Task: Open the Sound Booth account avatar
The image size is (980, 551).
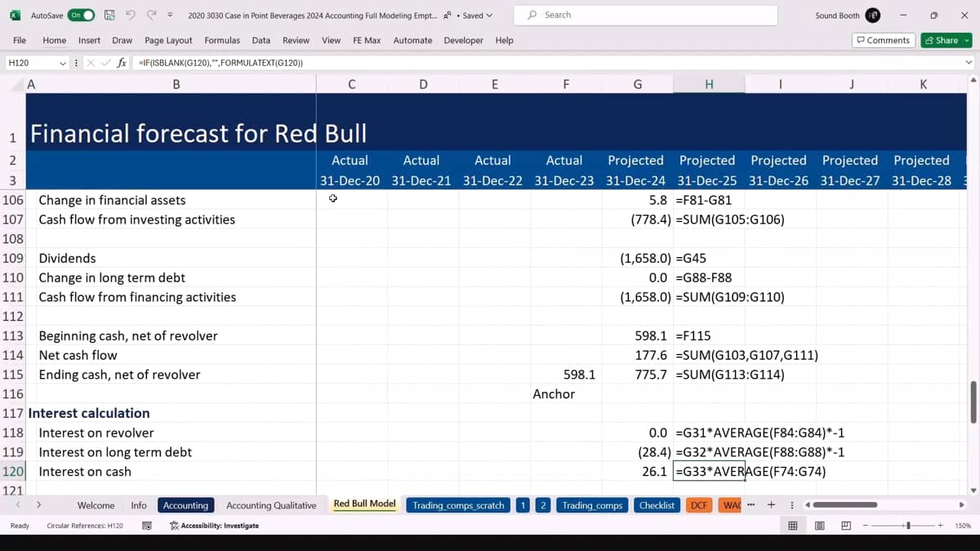Action: pos(873,16)
